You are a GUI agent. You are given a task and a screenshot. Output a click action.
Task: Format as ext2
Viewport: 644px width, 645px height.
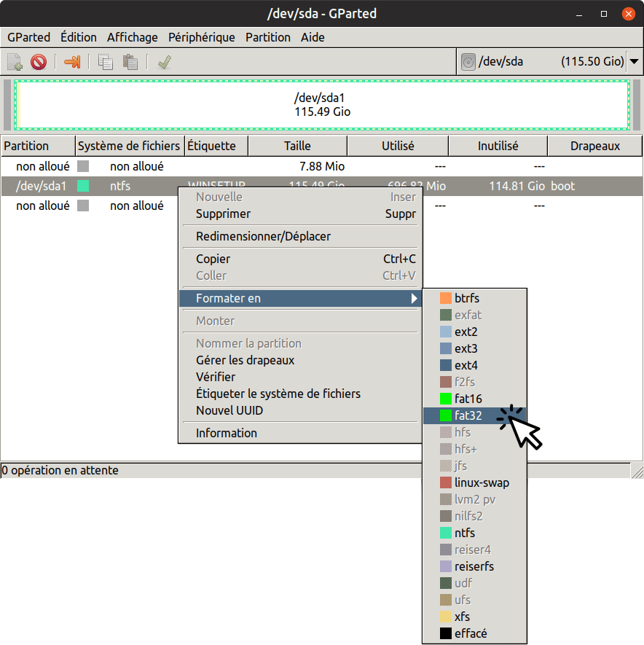(x=475, y=332)
